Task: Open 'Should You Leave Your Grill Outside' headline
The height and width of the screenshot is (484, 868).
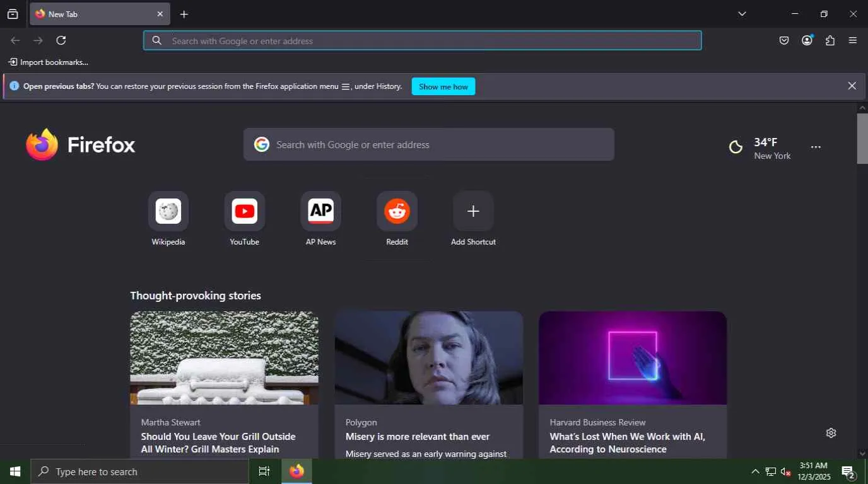Action: [218, 443]
